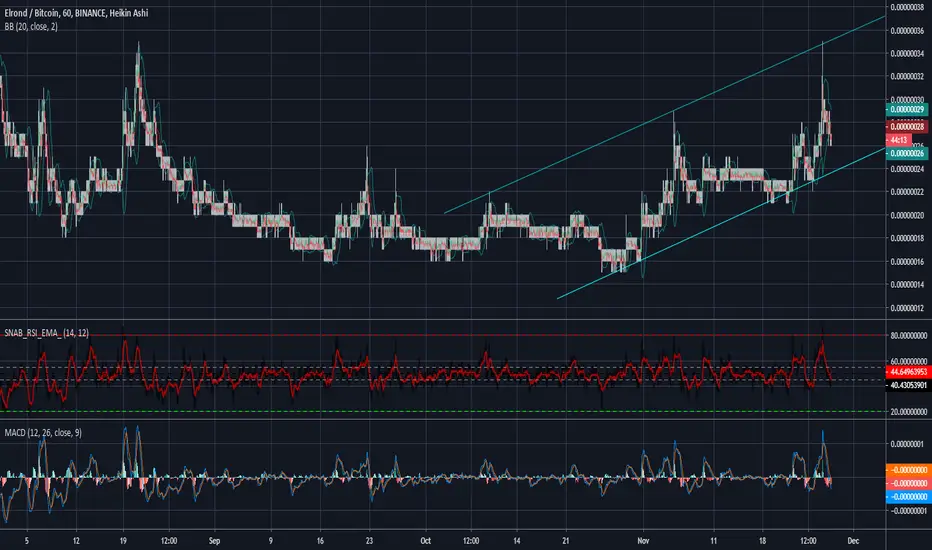Select the MACD (12, 26, close, 9) label
This screenshot has width=932, height=550.
(x=43, y=433)
